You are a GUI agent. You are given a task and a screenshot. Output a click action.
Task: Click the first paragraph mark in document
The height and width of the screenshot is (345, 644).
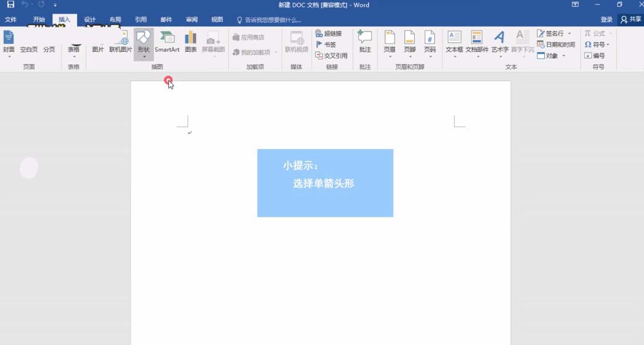(x=189, y=133)
